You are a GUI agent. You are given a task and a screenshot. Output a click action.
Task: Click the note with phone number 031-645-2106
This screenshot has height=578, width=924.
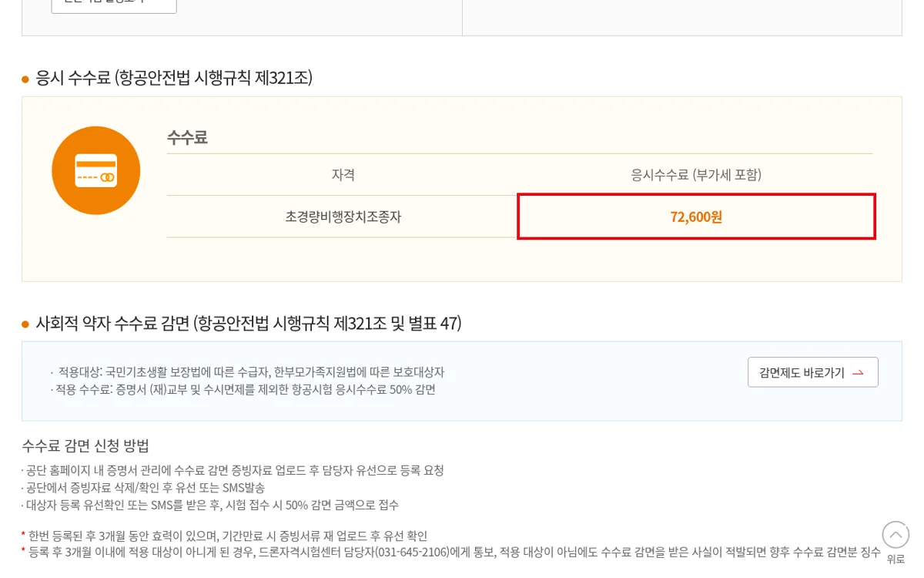(451, 552)
